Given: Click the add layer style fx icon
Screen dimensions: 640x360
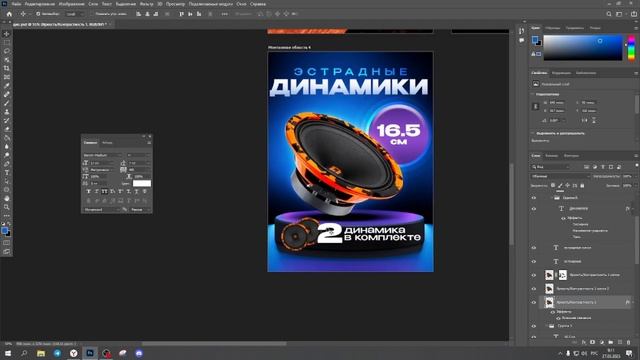Looking at the screenshot, I should 584,342.
